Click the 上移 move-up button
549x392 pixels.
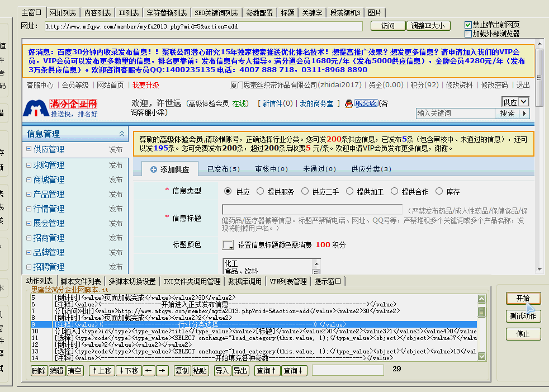coord(102,371)
